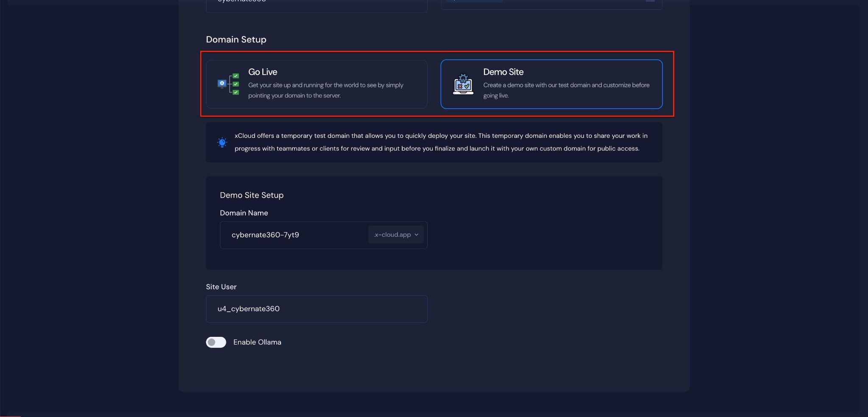Screen dimensions: 868x417
Task: Toggle the Enable Ollama switch
Action: tap(216, 342)
